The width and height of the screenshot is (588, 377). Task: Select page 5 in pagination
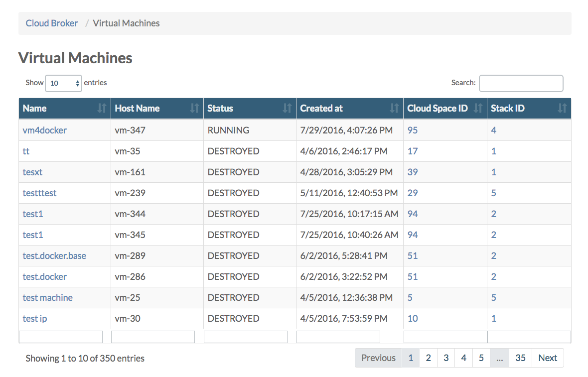coord(481,358)
